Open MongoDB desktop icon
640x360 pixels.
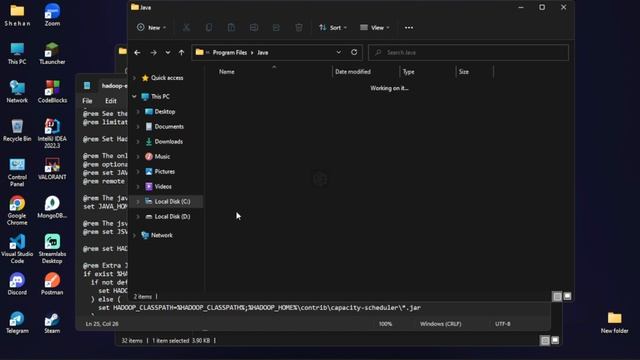[52, 207]
